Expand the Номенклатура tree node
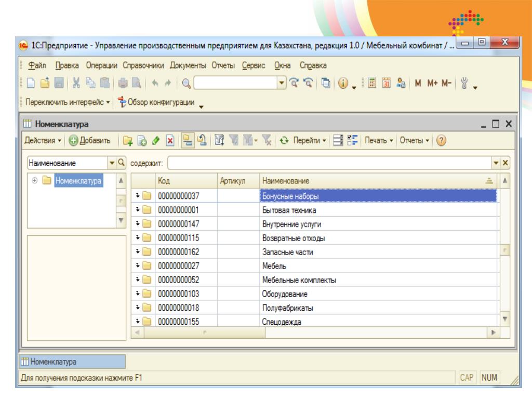 pyautogui.click(x=35, y=180)
